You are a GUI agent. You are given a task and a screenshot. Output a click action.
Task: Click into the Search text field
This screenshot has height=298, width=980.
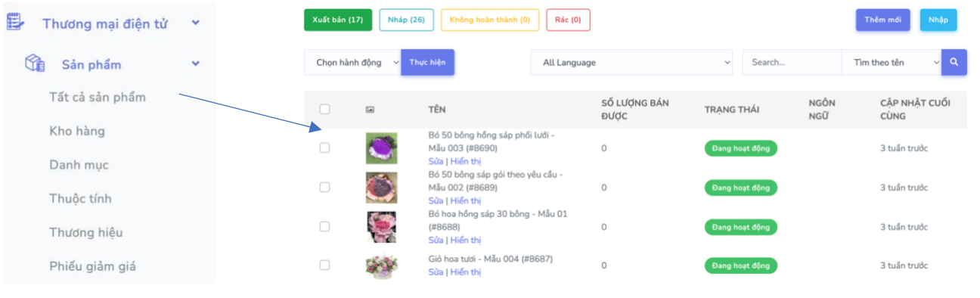pos(792,62)
